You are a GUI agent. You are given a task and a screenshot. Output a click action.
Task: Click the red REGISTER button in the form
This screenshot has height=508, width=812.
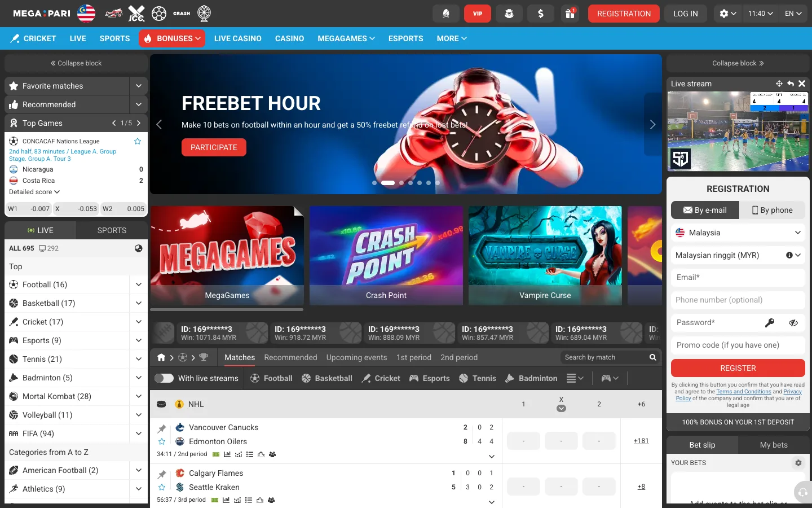point(738,368)
